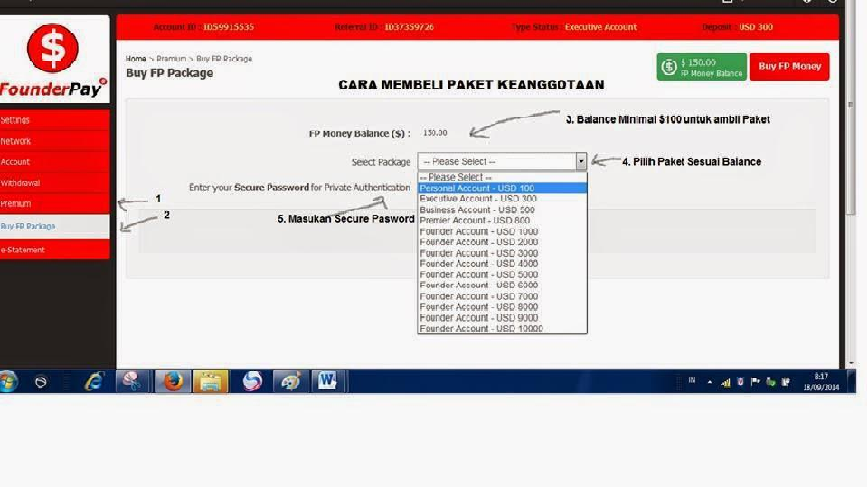Choose Founder Account - USD 3000
The width and height of the screenshot is (868, 487).
502,253
